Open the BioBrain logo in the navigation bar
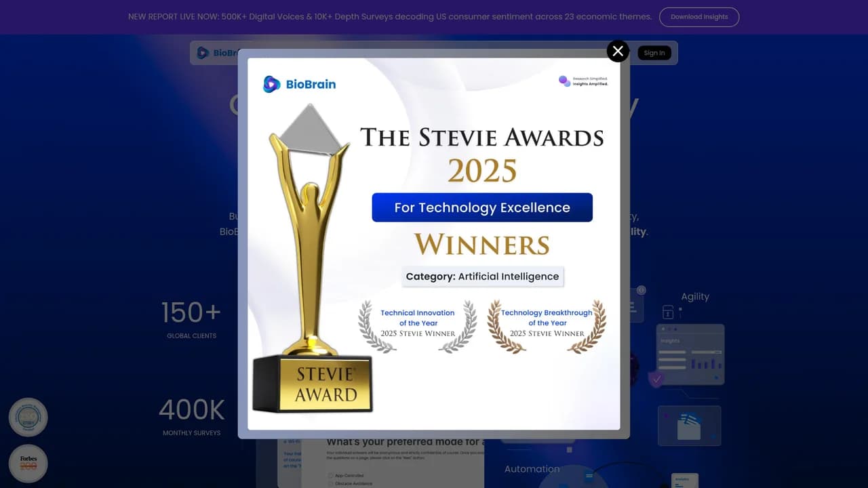This screenshot has height=488, width=868. click(x=217, y=53)
